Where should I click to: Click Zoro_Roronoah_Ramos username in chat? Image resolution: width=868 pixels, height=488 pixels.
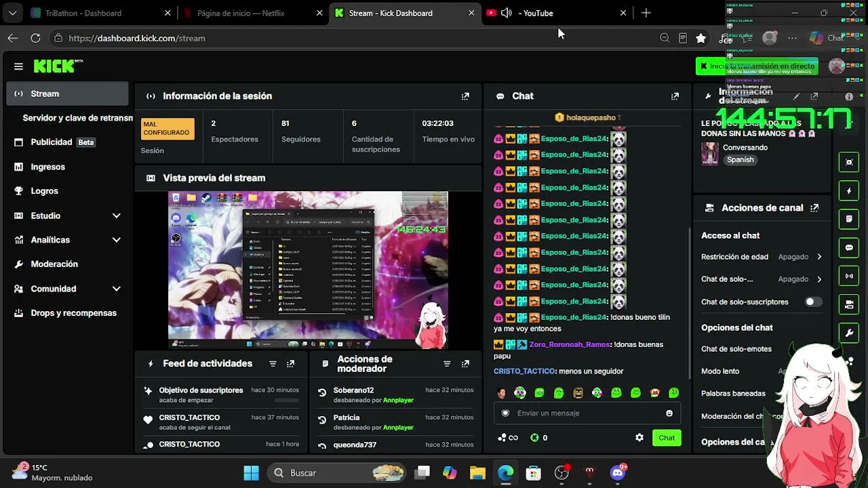(x=570, y=345)
